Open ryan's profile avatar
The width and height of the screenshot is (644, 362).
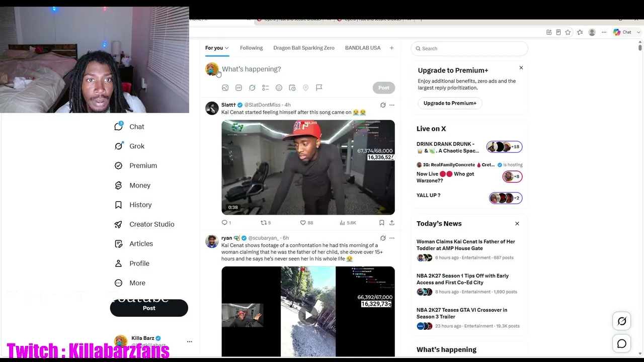(212, 241)
